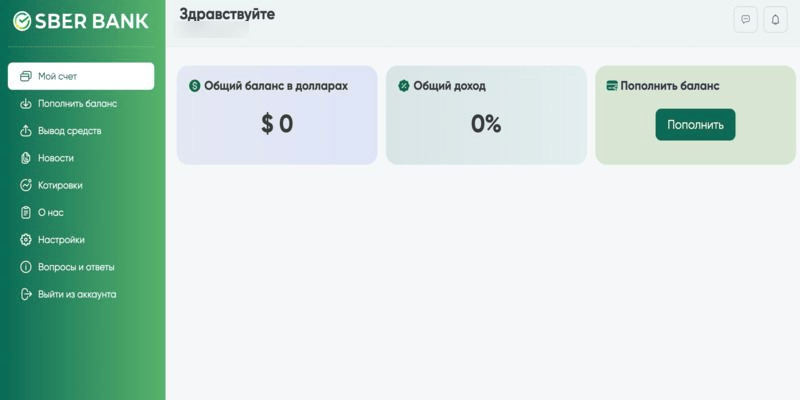This screenshot has height=400, width=800.
Task: Log out via Выйти из аккаунта
Action: 81,294
